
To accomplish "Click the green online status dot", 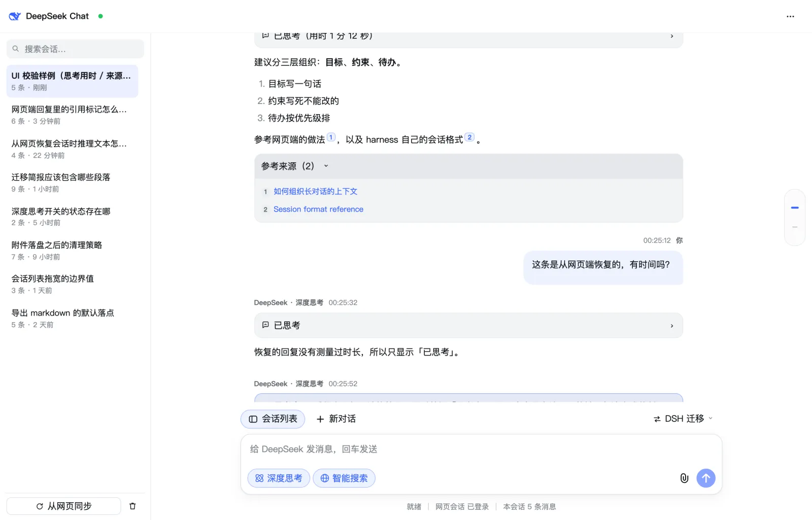I will pos(100,16).
